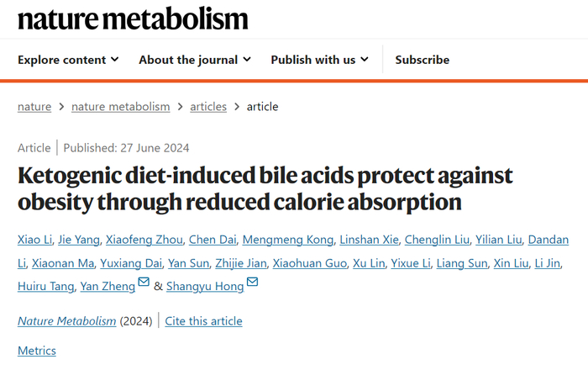
Task: Open the Nature Metabolism journal link
Action: [x=67, y=320]
